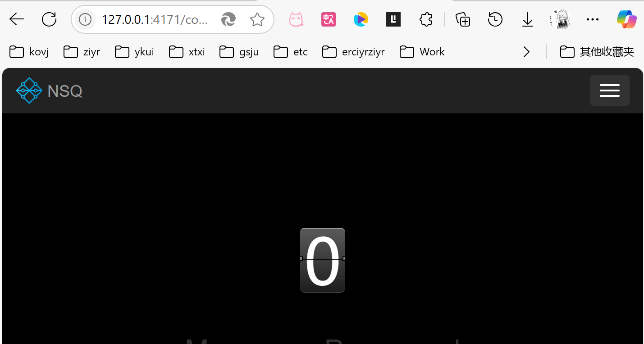Open the Work bookmarks folder
This screenshot has width=644, height=344.
[x=422, y=52]
